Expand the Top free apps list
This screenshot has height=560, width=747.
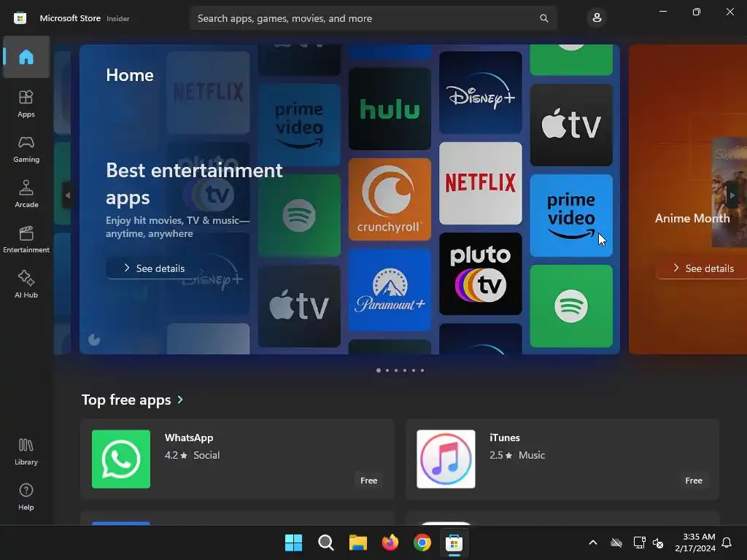click(x=180, y=400)
